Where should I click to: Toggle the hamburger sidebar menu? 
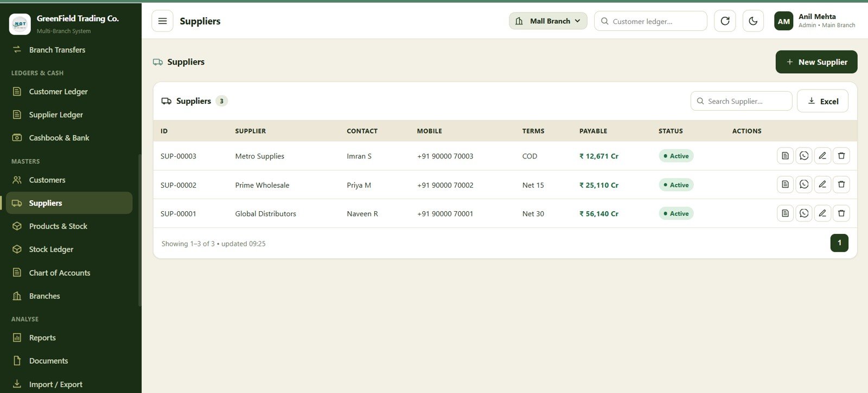[162, 21]
